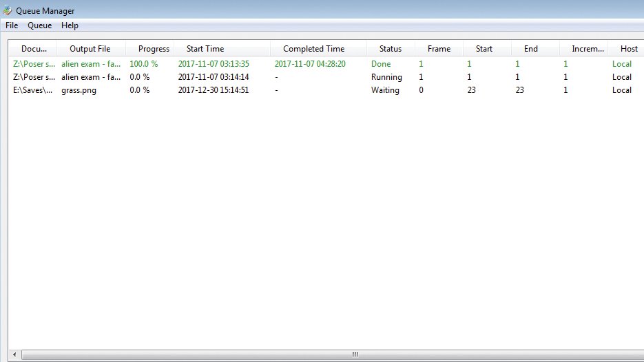The width and height of the screenshot is (644, 362).
Task: Click the horizontal scrollbar left arrow
Action: click(x=14, y=354)
